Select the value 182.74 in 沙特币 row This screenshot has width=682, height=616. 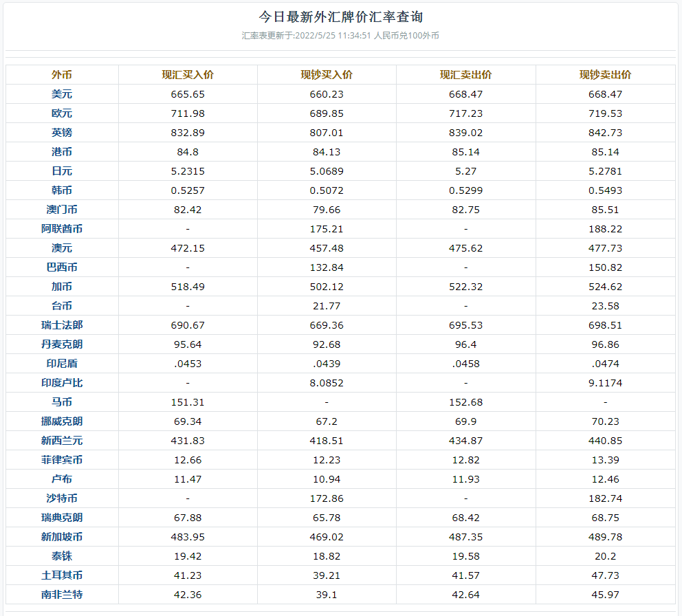coord(606,498)
